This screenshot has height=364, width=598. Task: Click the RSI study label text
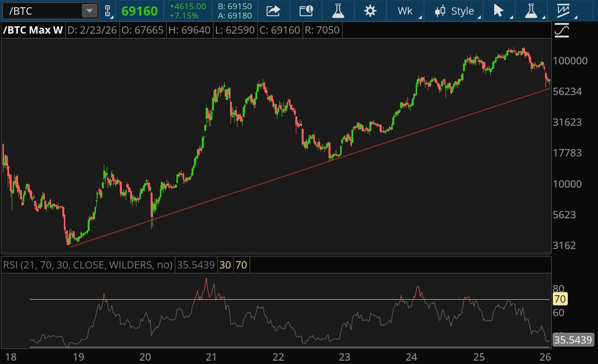point(88,265)
